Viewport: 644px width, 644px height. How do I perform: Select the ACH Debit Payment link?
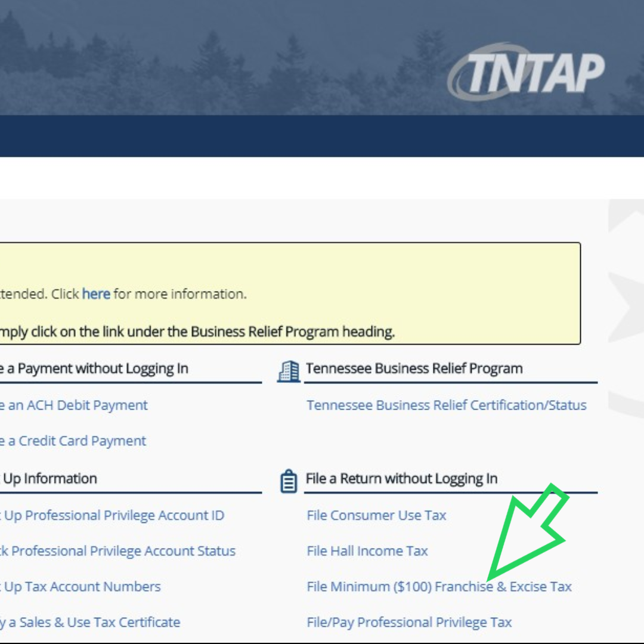[x=73, y=405]
